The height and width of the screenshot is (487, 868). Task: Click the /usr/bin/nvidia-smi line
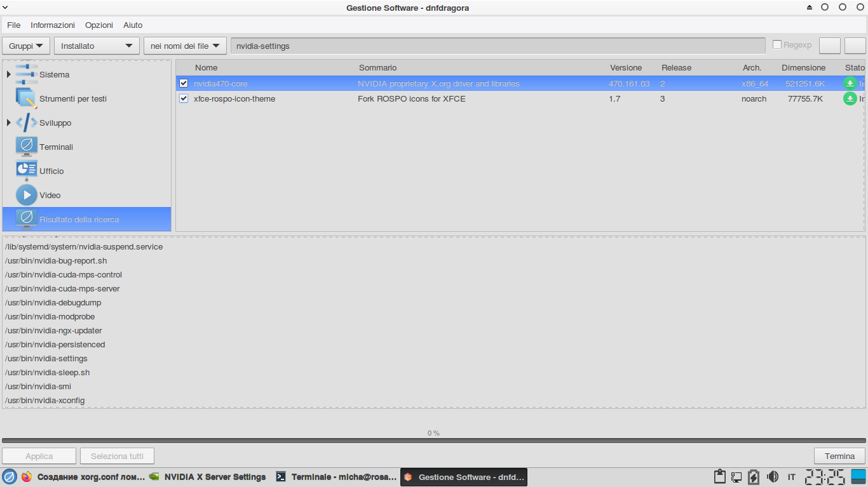(38, 386)
